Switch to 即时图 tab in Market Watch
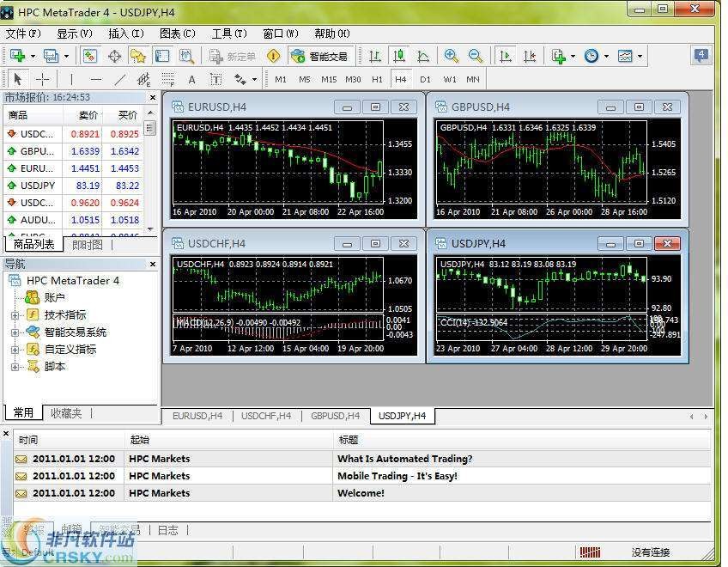728x567 pixels. [x=88, y=245]
